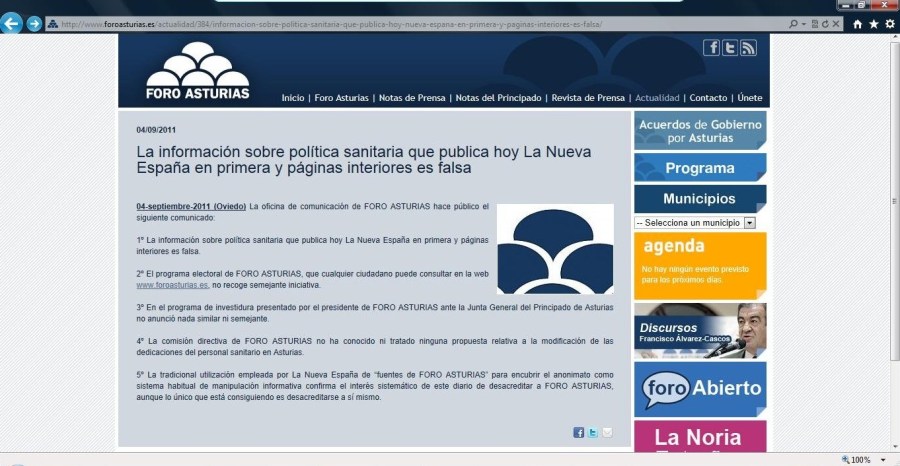Click the page vertical scrollbar

coord(894,201)
